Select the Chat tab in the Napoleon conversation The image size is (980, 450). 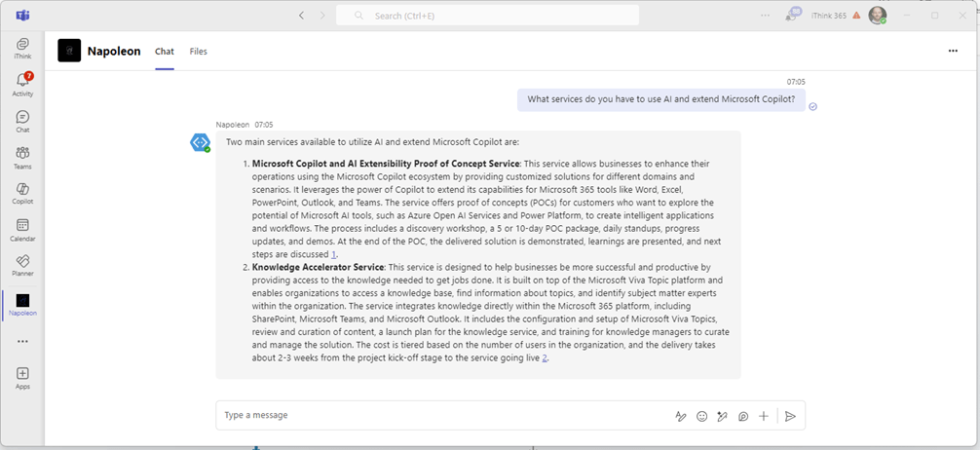click(x=165, y=52)
